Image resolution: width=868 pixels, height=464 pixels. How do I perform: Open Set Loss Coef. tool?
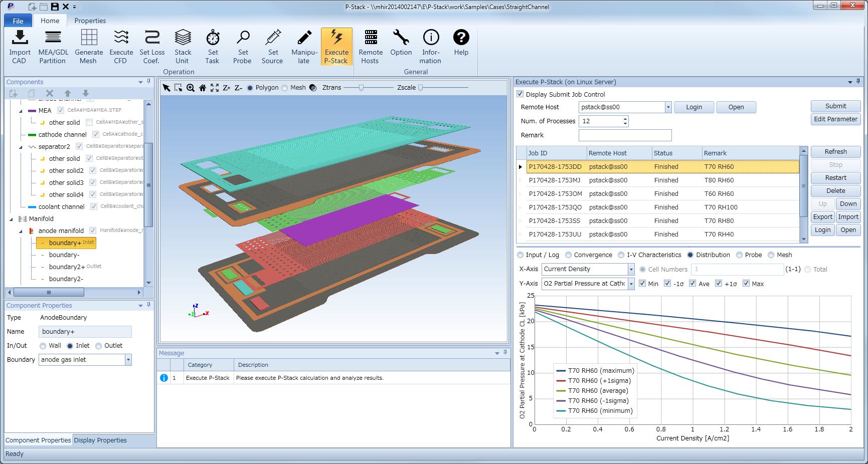pos(152,47)
